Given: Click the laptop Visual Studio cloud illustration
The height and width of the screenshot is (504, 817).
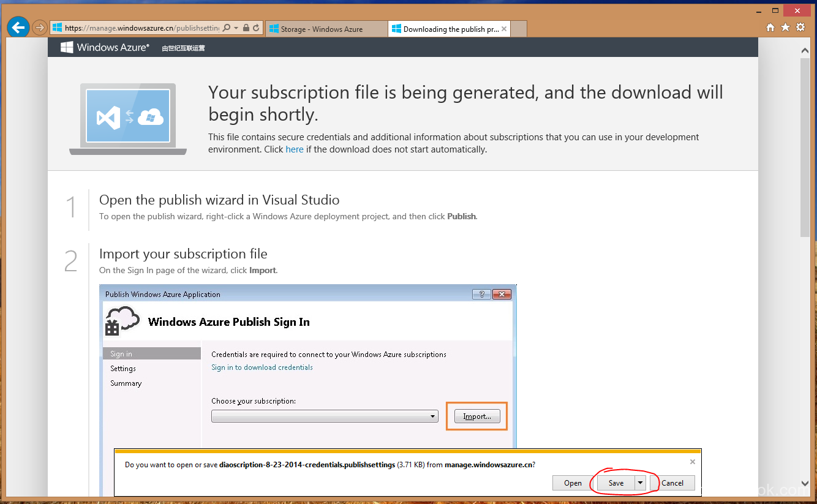Looking at the screenshot, I should (x=128, y=119).
